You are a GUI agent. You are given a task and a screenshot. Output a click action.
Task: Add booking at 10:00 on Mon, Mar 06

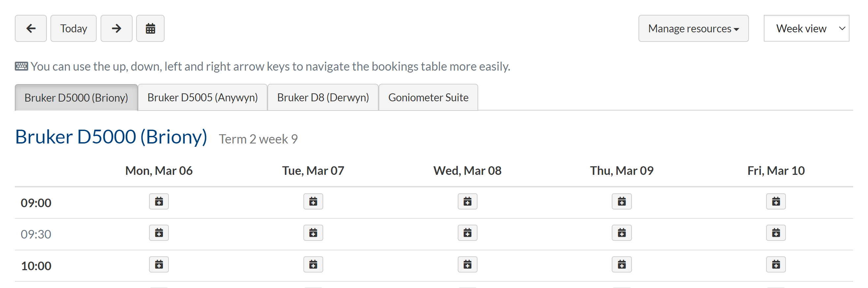click(159, 264)
